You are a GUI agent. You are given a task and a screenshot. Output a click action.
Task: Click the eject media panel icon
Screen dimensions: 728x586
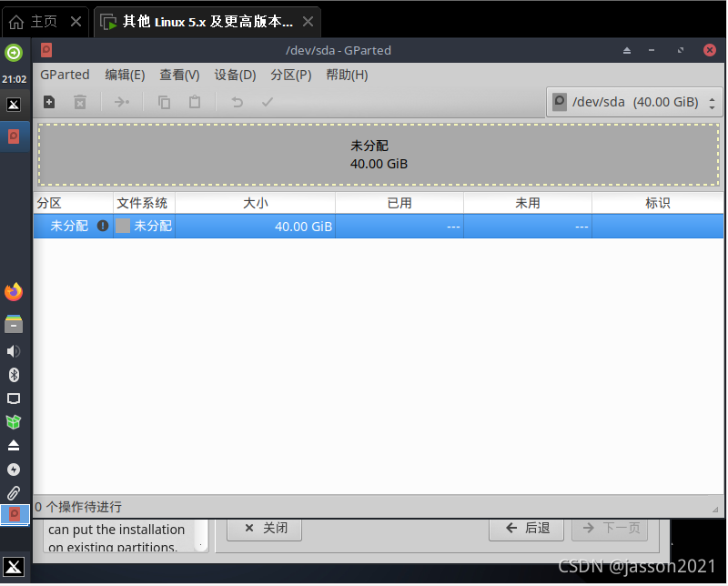pyautogui.click(x=14, y=446)
